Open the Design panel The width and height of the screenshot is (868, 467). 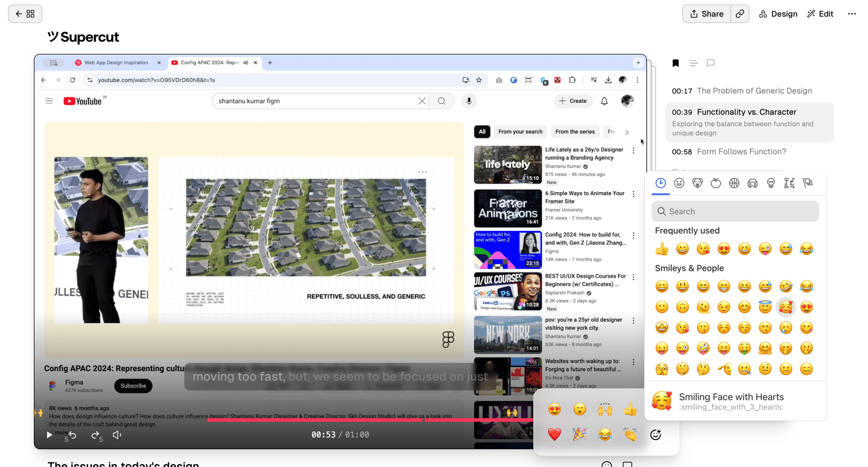pos(778,14)
